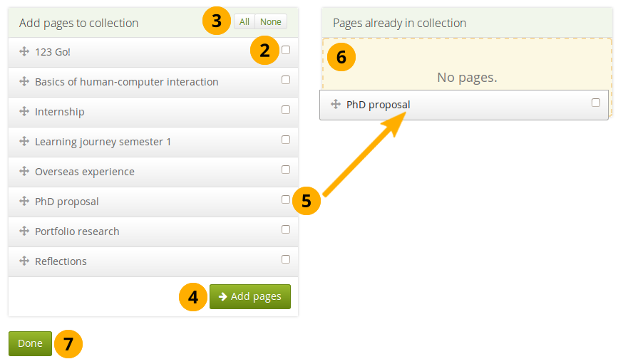Toggle checkbox for Portfolio research
The image size is (623, 364).
pos(286,229)
